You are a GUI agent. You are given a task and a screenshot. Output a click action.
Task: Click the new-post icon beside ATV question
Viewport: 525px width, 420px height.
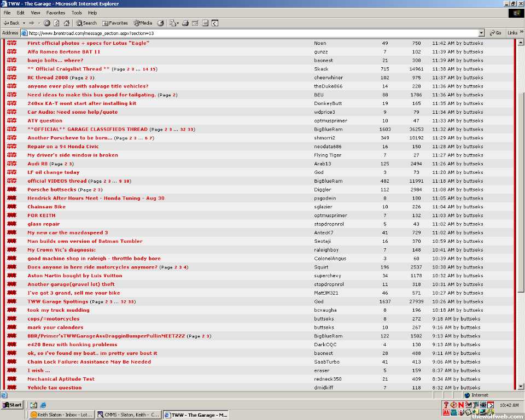coord(11,120)
